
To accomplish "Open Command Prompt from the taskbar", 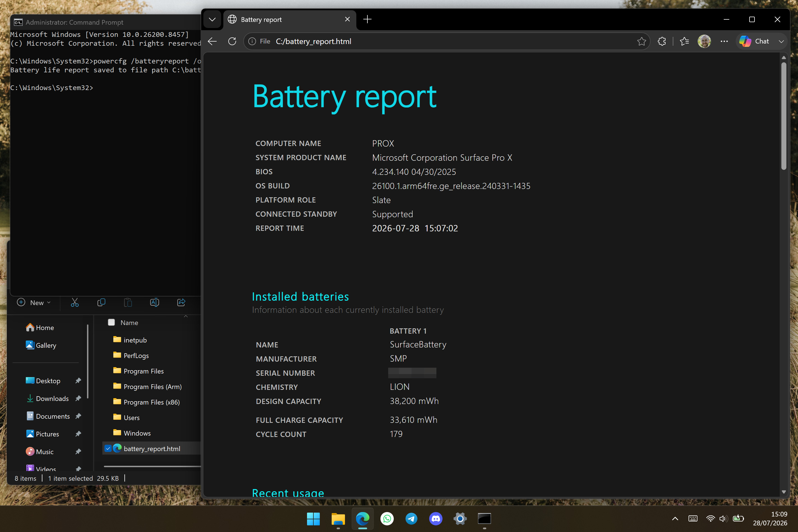I will coord(485,519).
